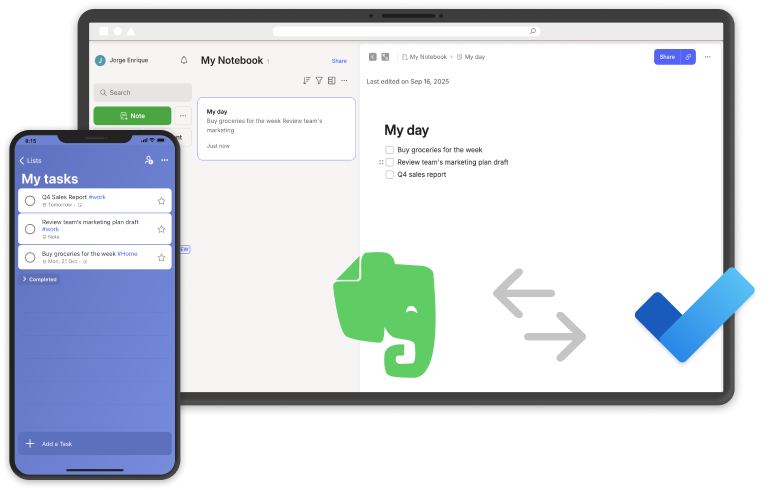
Task: Open the note's three-dot more menu
Action: (x=708, y=57)
